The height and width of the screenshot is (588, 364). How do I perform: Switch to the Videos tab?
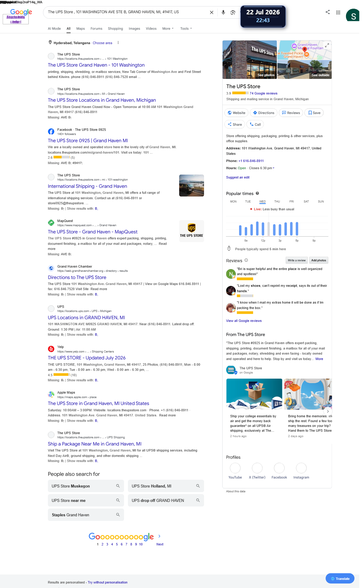point(151,28)
